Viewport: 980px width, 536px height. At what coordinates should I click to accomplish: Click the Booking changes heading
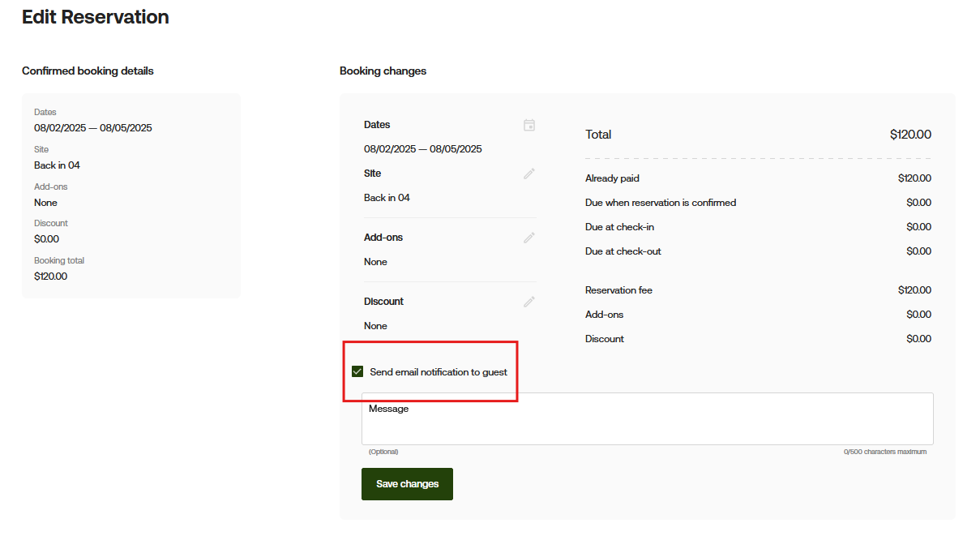coord(383,71)
